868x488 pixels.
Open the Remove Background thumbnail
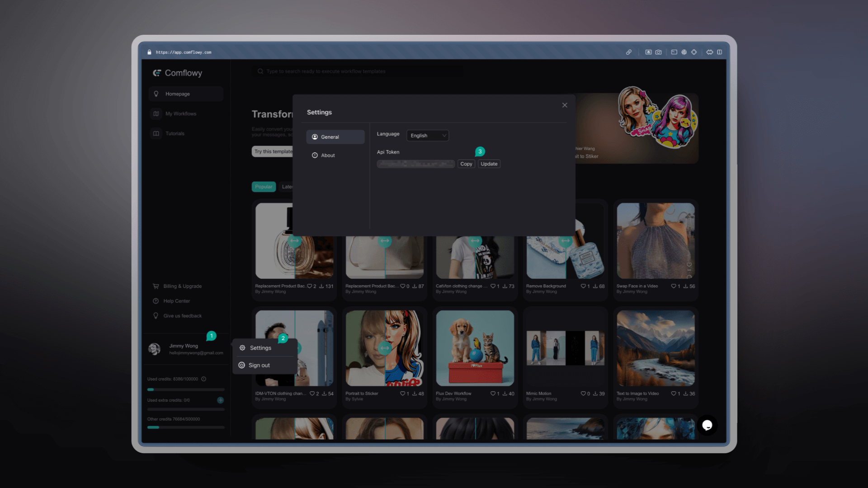point(565,258)
